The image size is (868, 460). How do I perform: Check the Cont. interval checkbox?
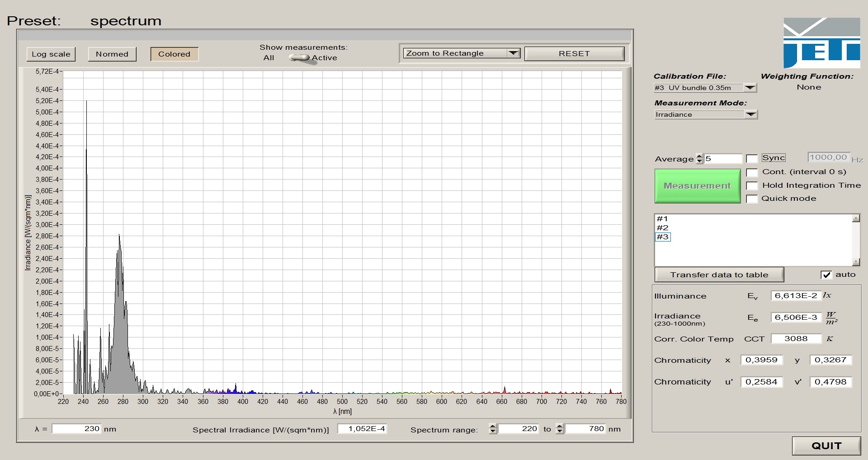pyautogui.click(x=752, y=172)
